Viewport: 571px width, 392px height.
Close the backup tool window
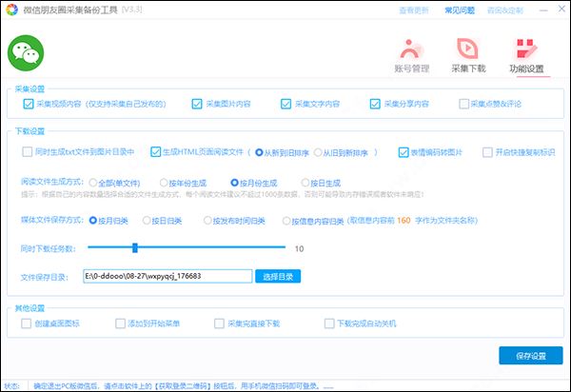coord(561,9)
